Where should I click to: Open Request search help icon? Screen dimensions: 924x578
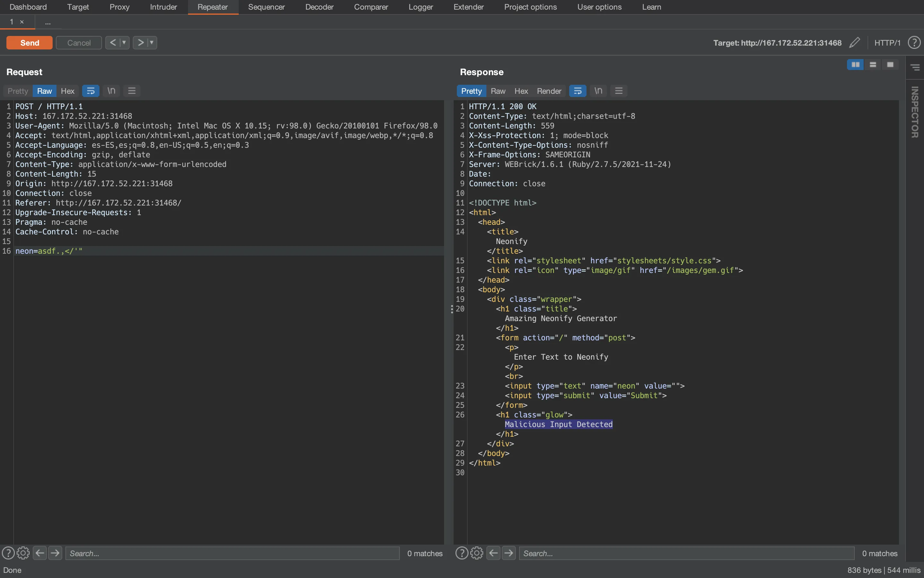(x=8, y=553)
